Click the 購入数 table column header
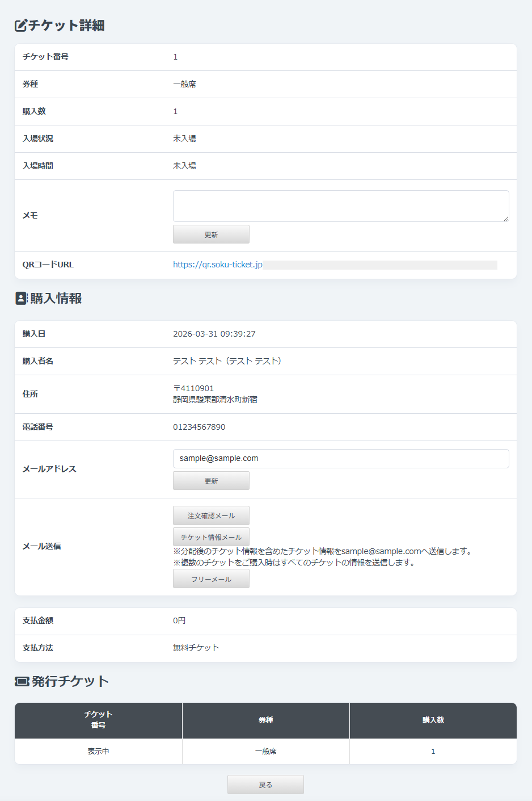 coord(433,720)
